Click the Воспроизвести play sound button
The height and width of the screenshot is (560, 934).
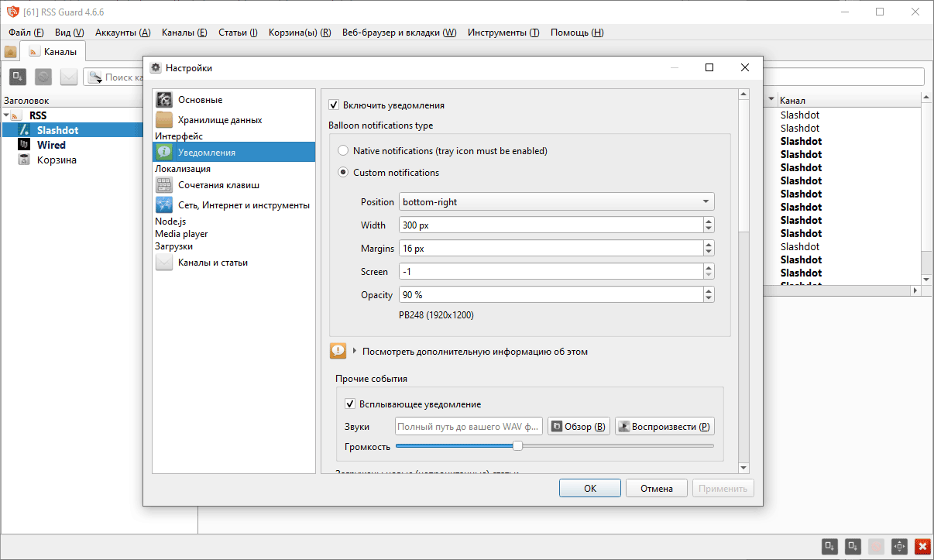point(664,427)
